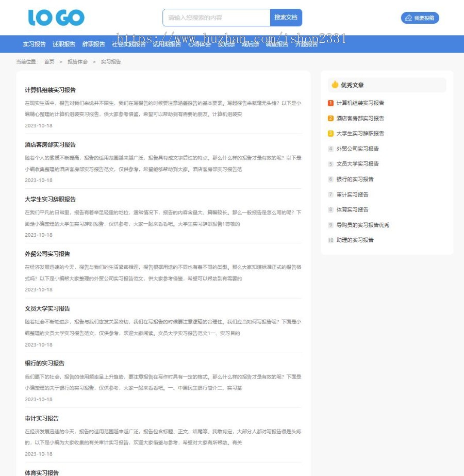
Task: Click rank badge 6 in 优秀文章 list
Action: (x=330, y=179)
